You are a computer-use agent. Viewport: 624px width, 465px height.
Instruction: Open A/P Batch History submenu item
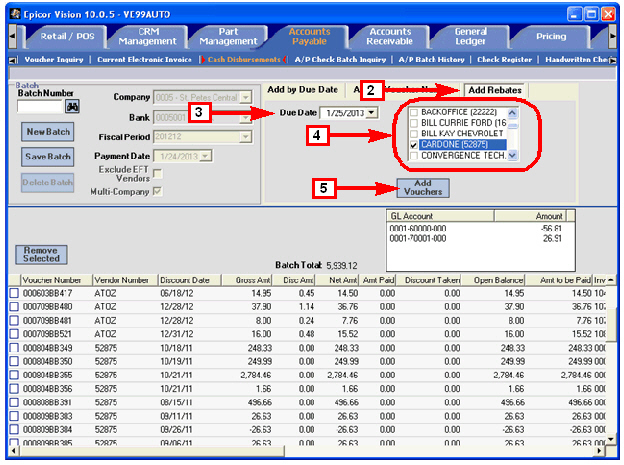(431, 60)
